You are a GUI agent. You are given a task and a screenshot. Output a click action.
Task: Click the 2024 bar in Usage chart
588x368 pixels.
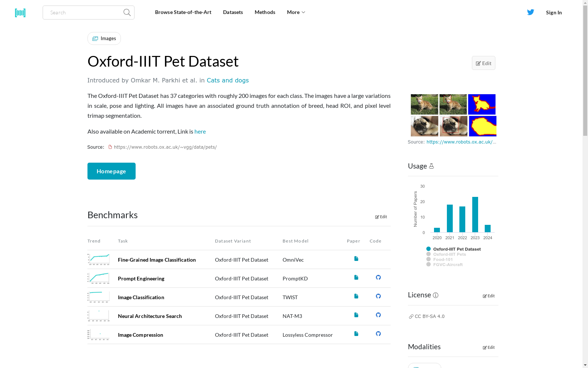(x=488, y=229)
